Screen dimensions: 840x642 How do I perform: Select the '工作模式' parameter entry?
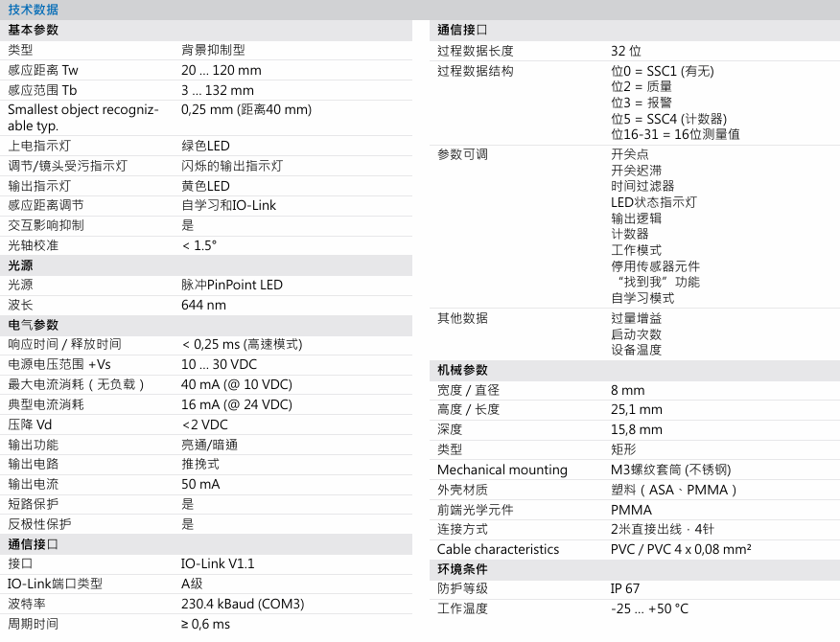pos(636,251)
